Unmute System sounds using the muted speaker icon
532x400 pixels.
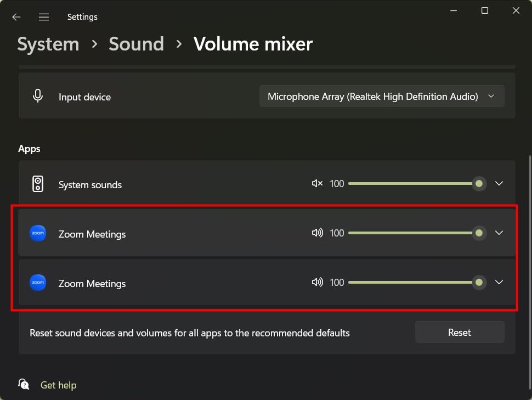pos(317,184)
